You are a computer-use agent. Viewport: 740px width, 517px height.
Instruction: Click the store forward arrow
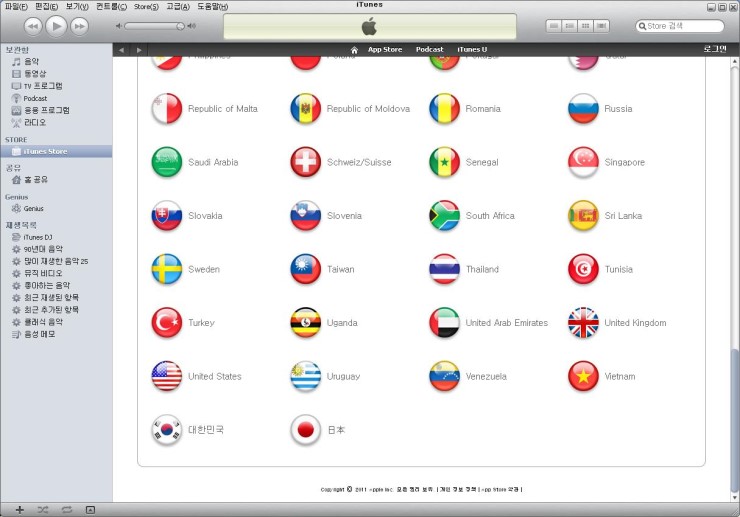[x=139, y=50]
